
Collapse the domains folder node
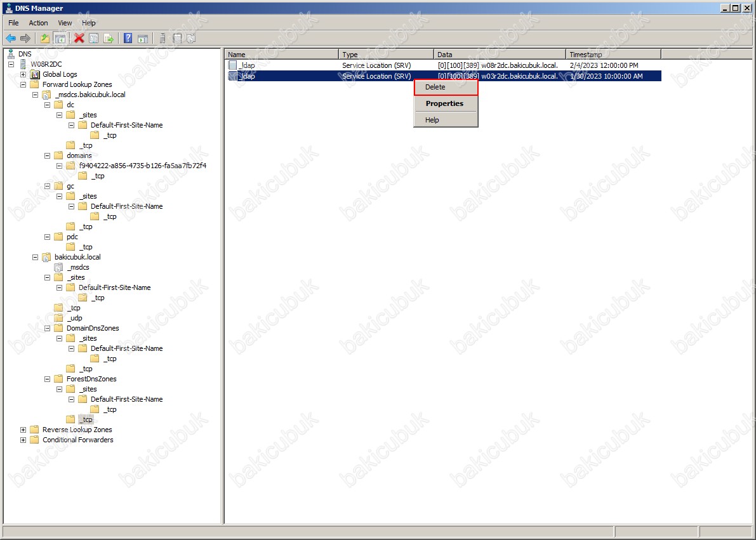[47, 155]
